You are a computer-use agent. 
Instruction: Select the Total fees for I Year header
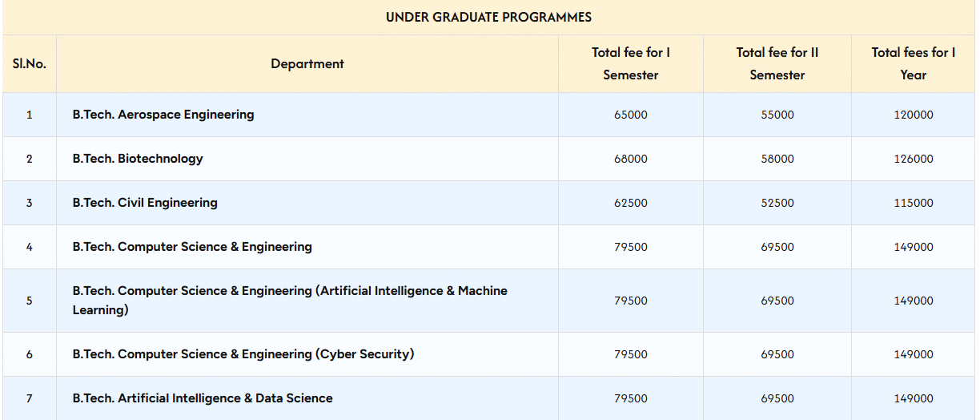tap(914, 63)
